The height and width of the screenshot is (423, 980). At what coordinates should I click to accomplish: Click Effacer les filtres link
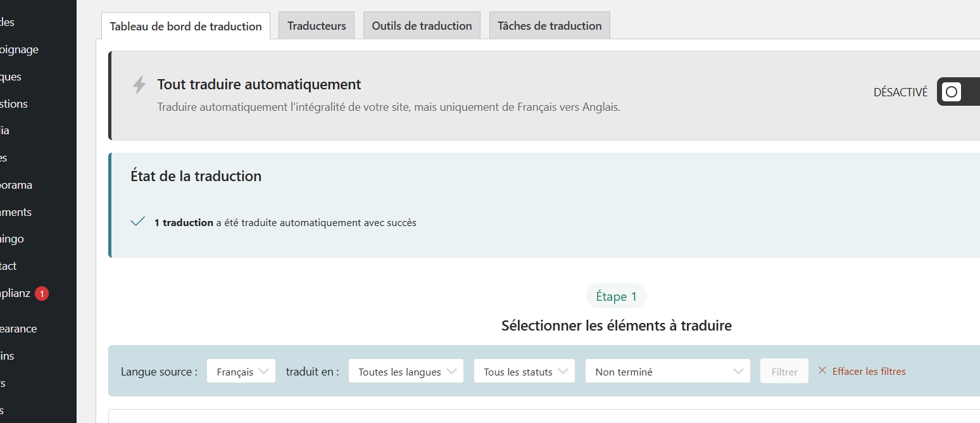[869, 371]
